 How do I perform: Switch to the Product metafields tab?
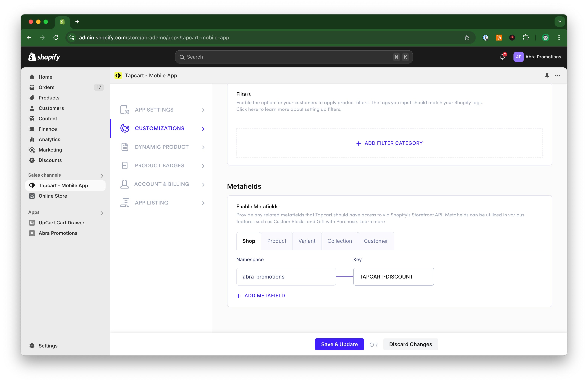click(x=277, y=241)
